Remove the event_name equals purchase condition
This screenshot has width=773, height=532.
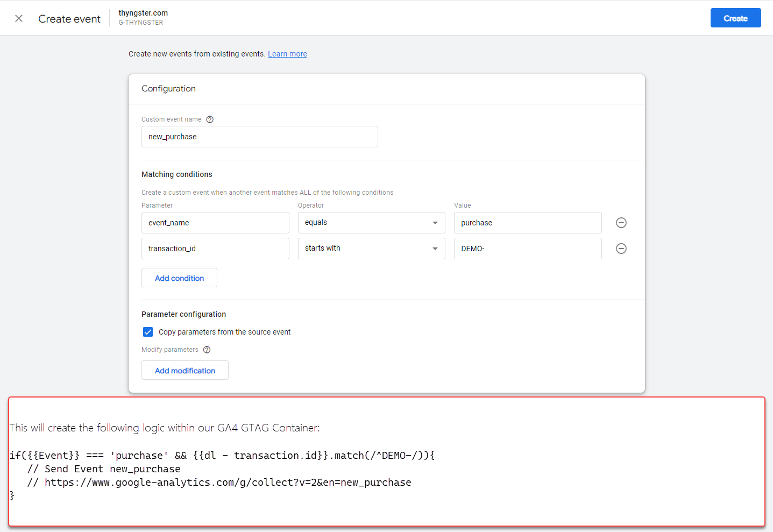[x=621, y=223]
